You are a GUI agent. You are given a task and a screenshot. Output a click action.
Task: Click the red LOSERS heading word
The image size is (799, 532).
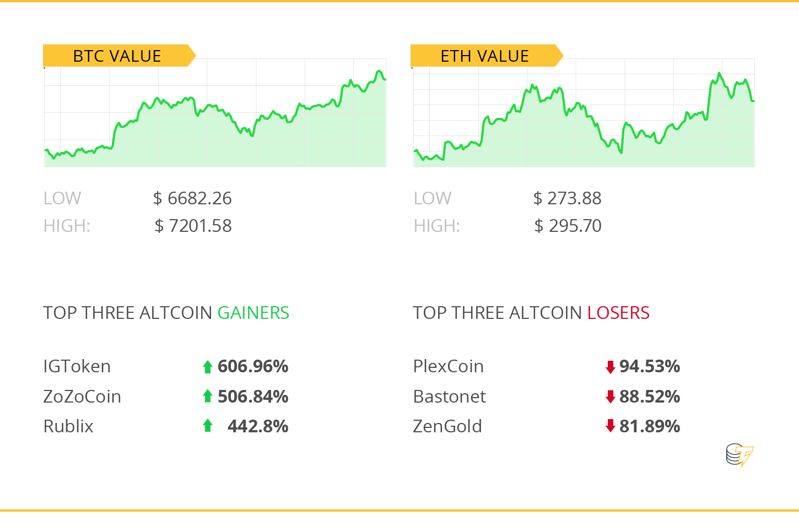tap(618, 313)
